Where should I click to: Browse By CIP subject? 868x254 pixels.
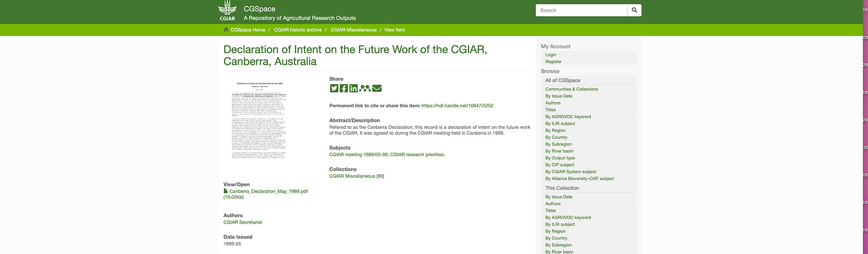[x=560, y=165]
